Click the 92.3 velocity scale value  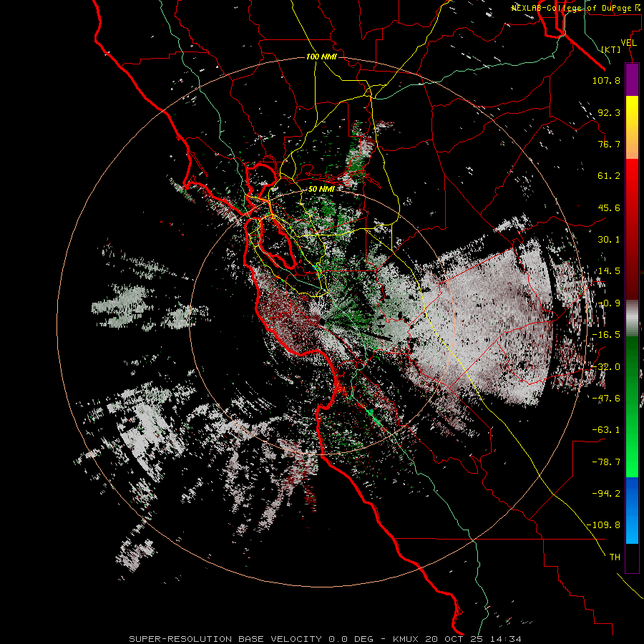coord(609,112)
